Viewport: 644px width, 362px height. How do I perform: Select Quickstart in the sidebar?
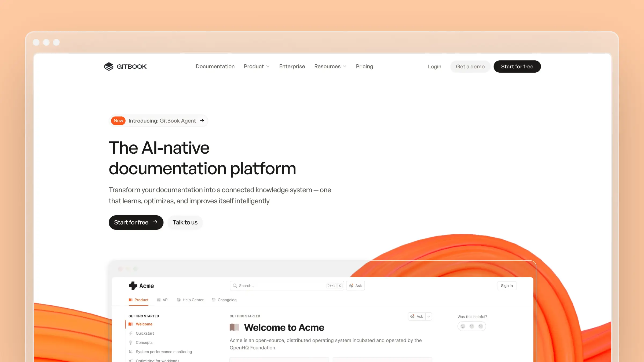click(145, 333)
